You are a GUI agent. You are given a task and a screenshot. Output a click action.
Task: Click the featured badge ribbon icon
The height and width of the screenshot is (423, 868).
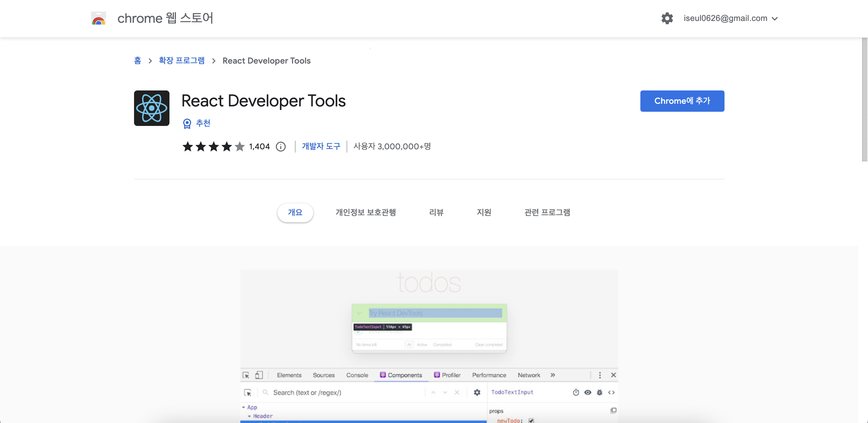click(187, 124)
